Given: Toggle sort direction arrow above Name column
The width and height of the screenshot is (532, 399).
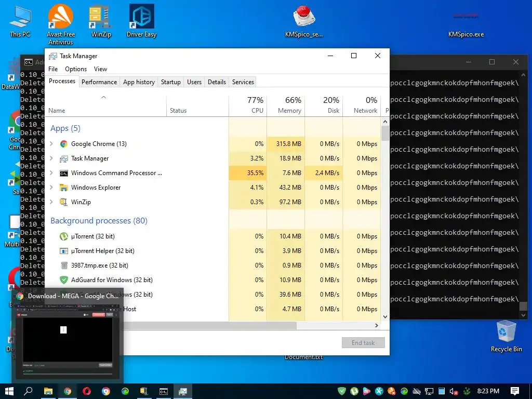Looking at the screenshot, I should click(x=103, y=97).
